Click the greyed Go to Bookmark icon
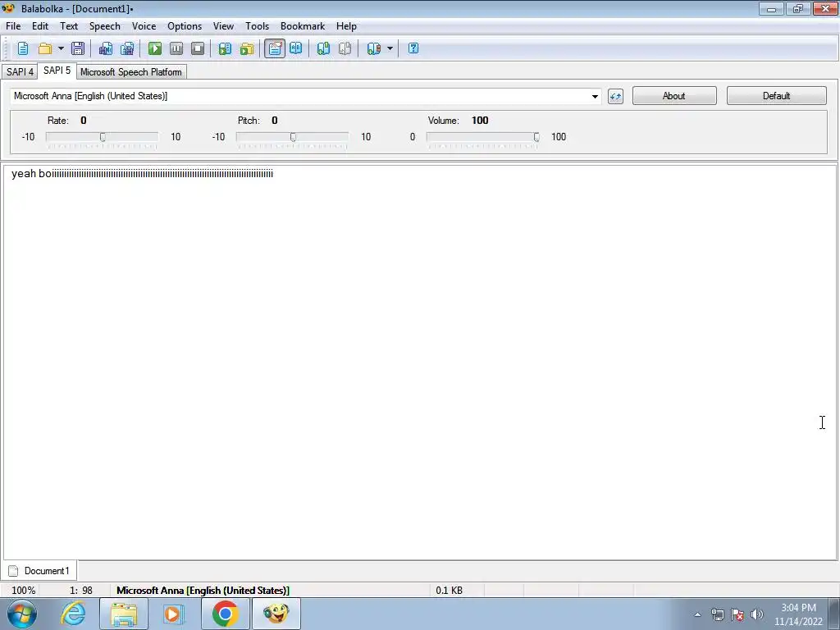Viewport: 840px width, 630px height. pos(345,48)
